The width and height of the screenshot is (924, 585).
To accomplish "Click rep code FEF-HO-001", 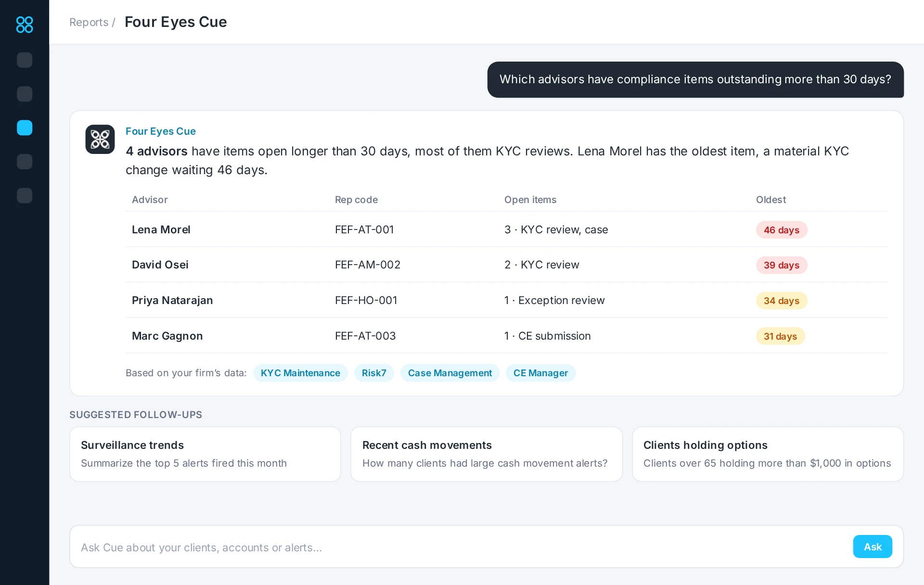I will pyautogui.click(x=366, y=300).
